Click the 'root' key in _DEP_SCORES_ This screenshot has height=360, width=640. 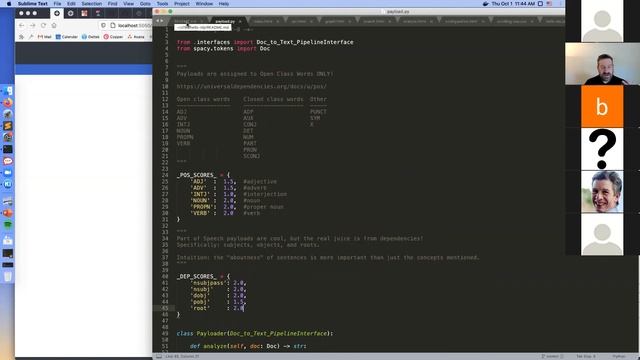coord(200,308)
